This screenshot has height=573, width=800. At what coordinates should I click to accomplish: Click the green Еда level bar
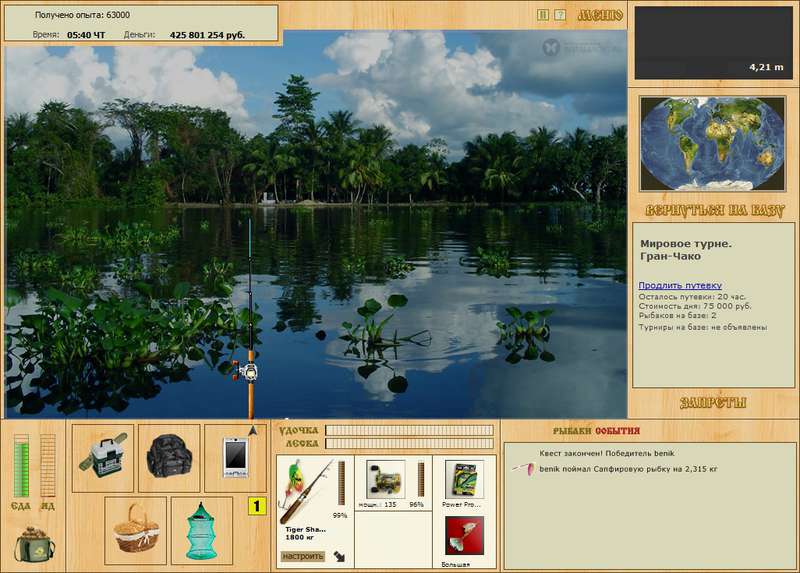pyautogui.click(x=21, y=466)
